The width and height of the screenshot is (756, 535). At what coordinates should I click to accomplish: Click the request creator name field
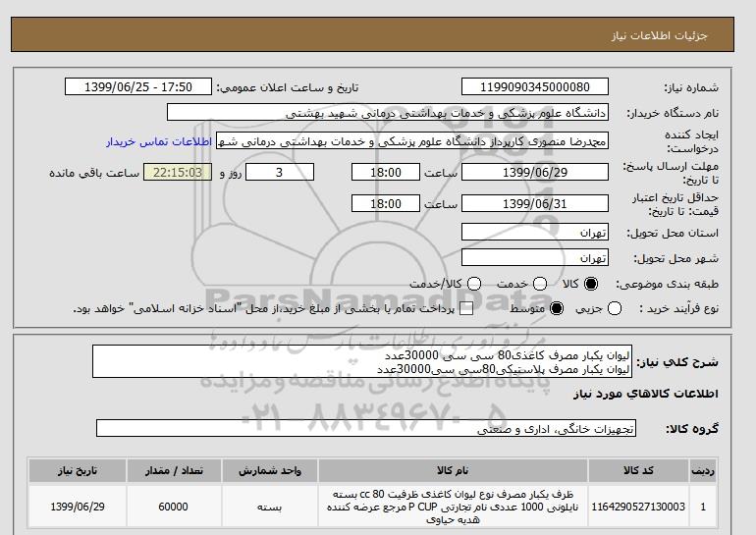(412, 140)
